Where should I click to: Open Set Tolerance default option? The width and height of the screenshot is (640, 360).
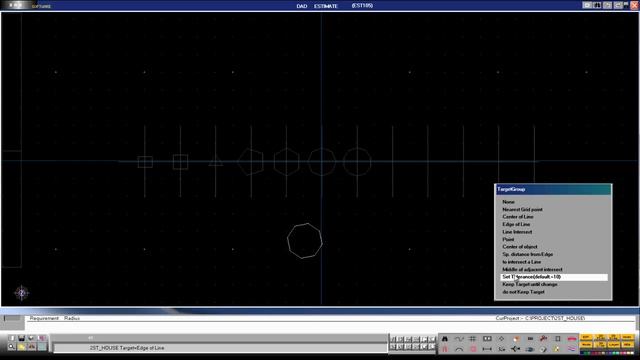click(x=554, y=277)
